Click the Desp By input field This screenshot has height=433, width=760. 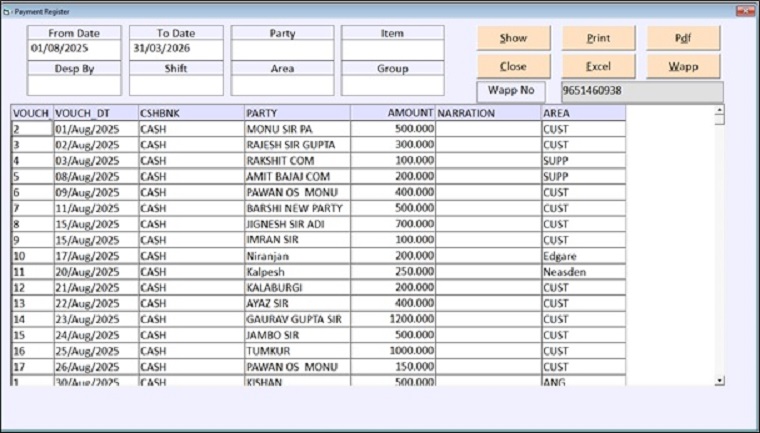[x=74, y=85]
